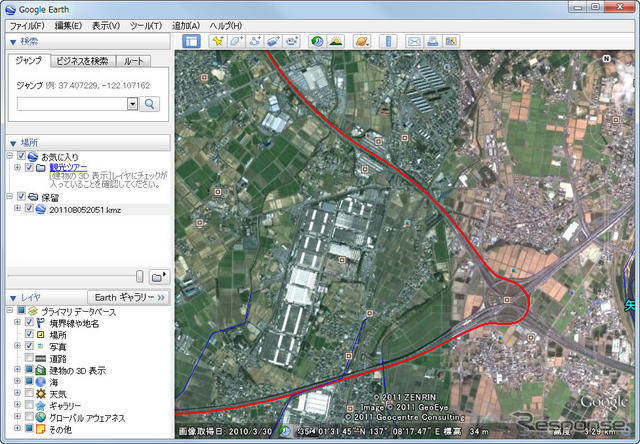The width and height of the screenshot is (640, 444).
Task: Click the north compass indicator on map
Action: pos(606,58)
